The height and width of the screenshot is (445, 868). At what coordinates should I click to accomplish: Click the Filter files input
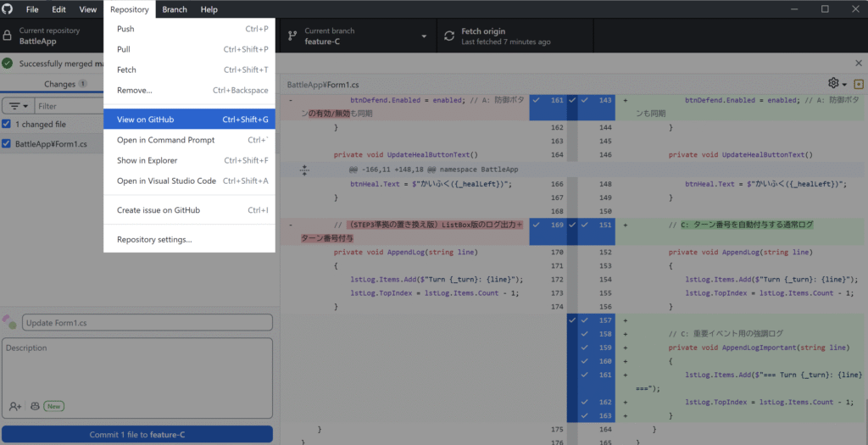point(70,106)
